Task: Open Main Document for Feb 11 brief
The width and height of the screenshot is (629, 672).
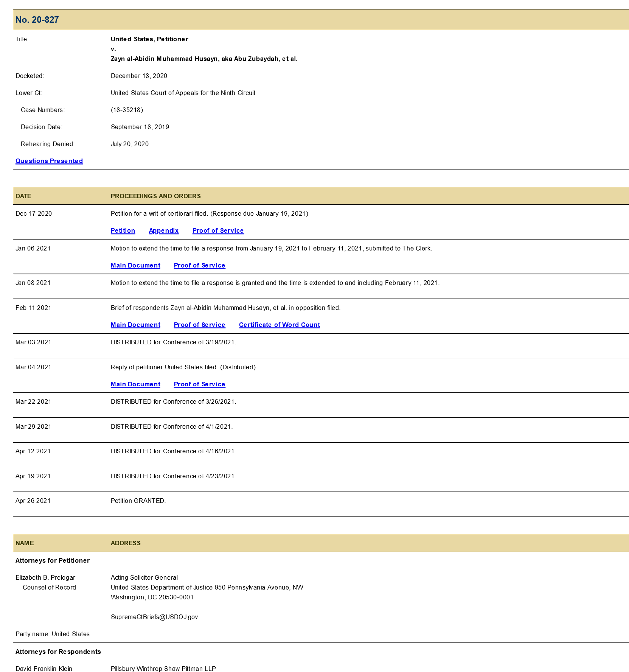Action: pos(135,325)
